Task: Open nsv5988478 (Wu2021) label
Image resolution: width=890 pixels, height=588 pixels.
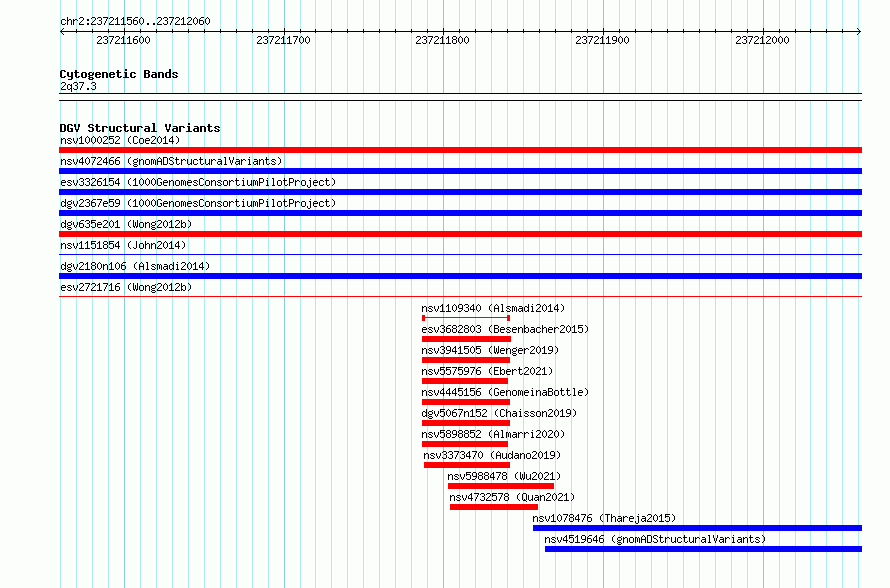Action: tap(504, 476)
